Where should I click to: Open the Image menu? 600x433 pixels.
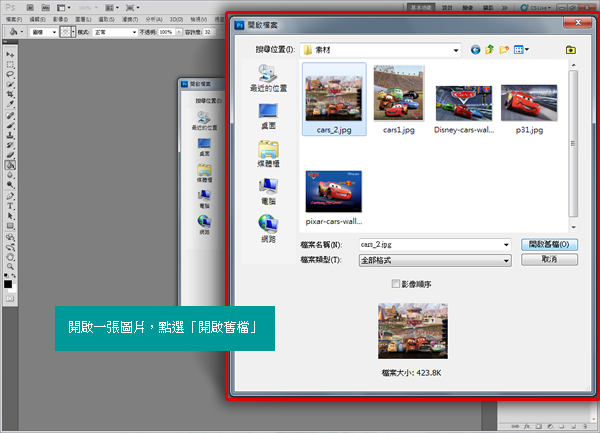click(x=60, y=19)
